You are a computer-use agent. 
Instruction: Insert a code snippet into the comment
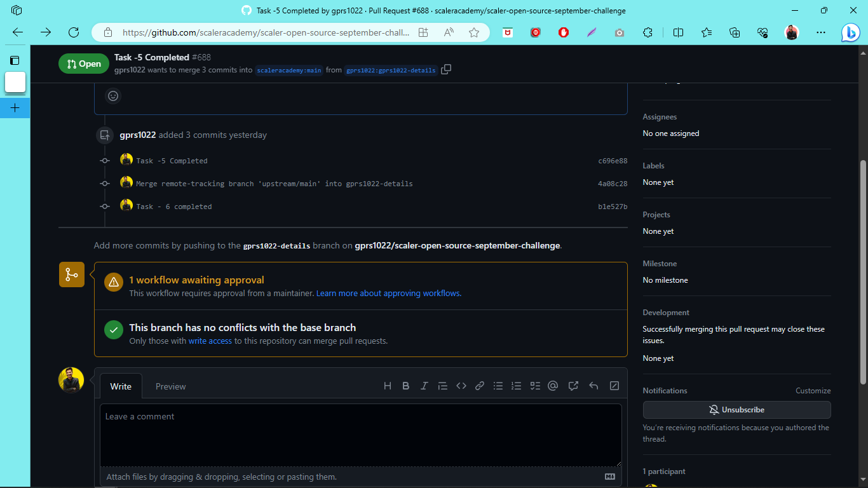tap(461, 386)
